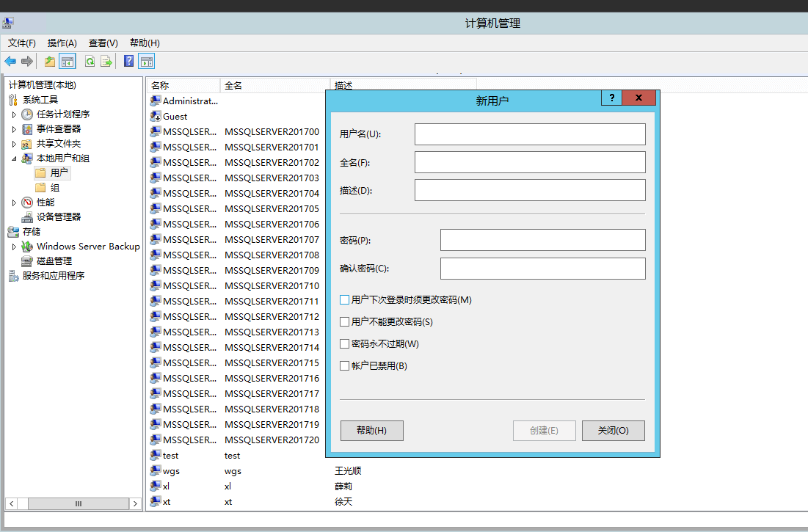Check 用户不能更改密码 option
This screenshot has width=808, height=532.
[345, 321]
